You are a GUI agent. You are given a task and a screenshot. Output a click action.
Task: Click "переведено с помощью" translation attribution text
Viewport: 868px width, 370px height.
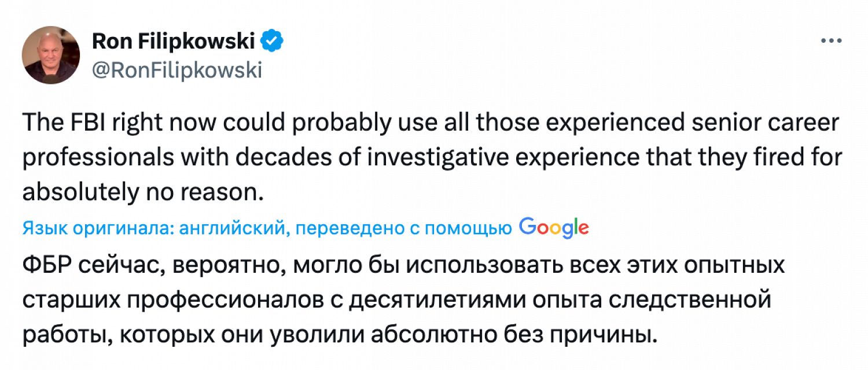[x=404, y=229]
